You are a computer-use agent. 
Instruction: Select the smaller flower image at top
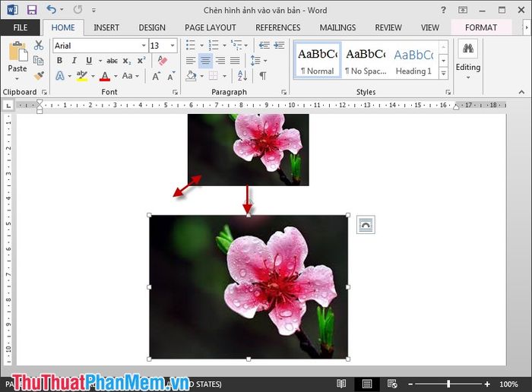coord(248,148)
